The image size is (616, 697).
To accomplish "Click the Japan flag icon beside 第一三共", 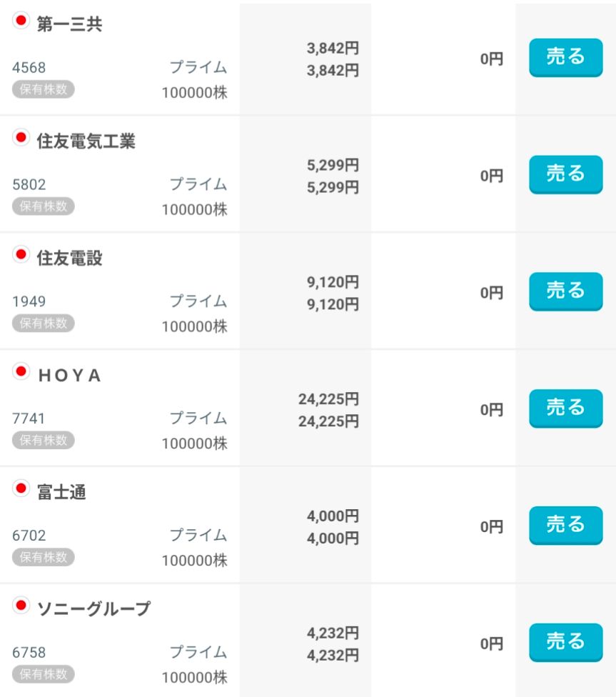I will tap(21, 21).
